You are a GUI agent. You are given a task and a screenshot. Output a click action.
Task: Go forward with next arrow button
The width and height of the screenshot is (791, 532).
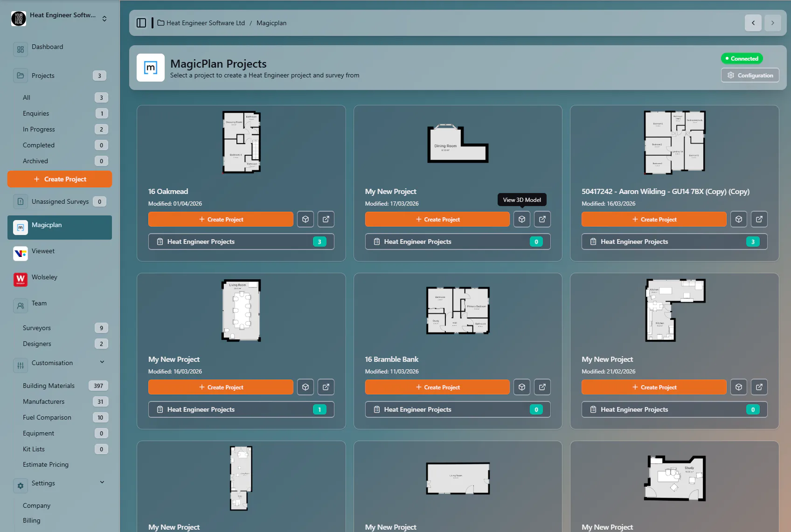coord(773,23)
